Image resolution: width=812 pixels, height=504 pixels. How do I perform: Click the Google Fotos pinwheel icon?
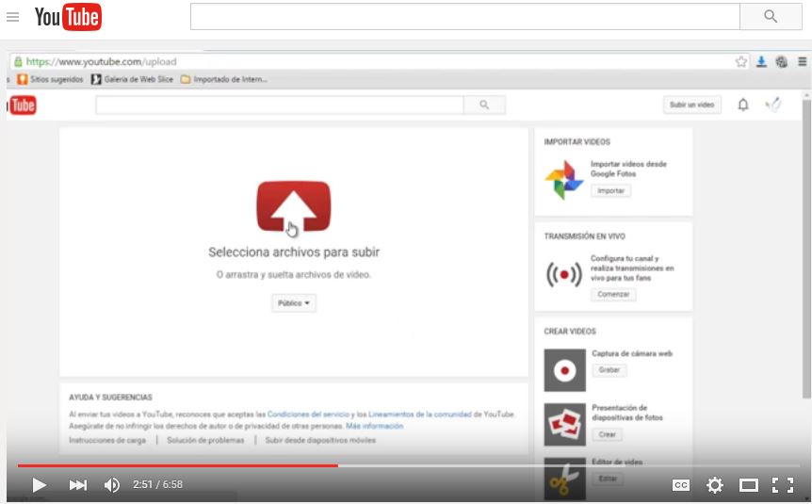click(x=564, y=180)
